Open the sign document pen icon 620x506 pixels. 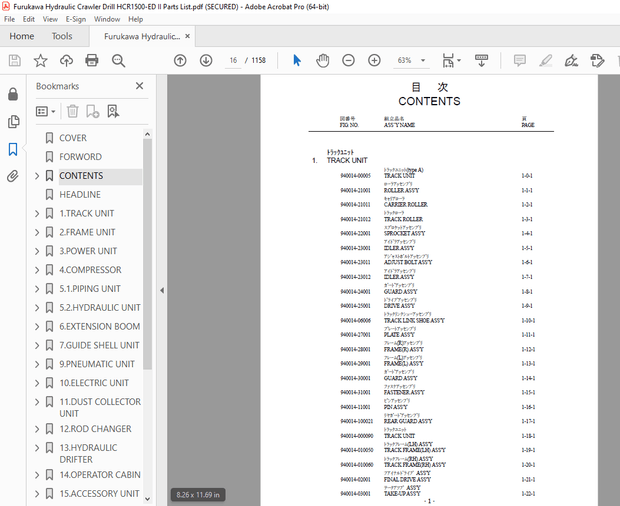(571, 60)
